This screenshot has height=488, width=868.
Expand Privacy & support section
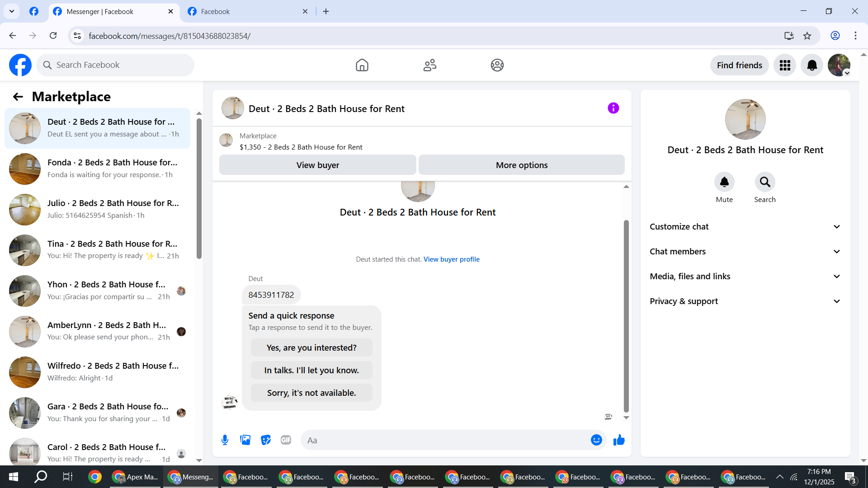[x=745, y=301]
